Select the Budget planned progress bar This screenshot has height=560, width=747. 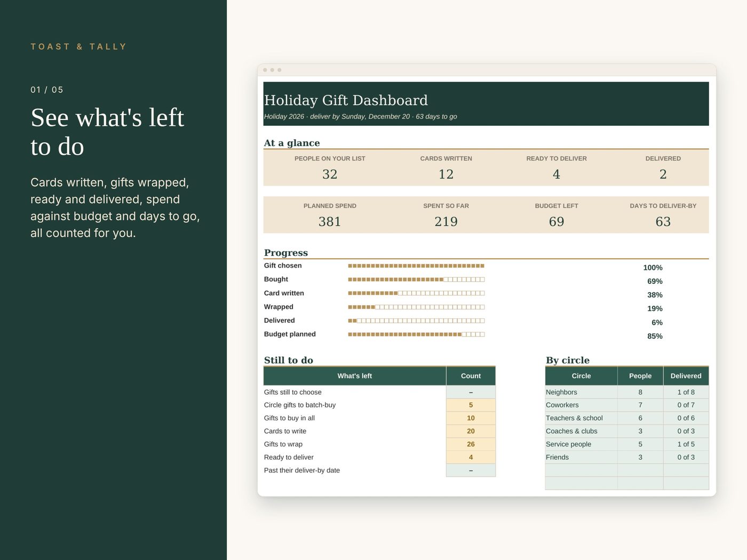tap(416, 334)
